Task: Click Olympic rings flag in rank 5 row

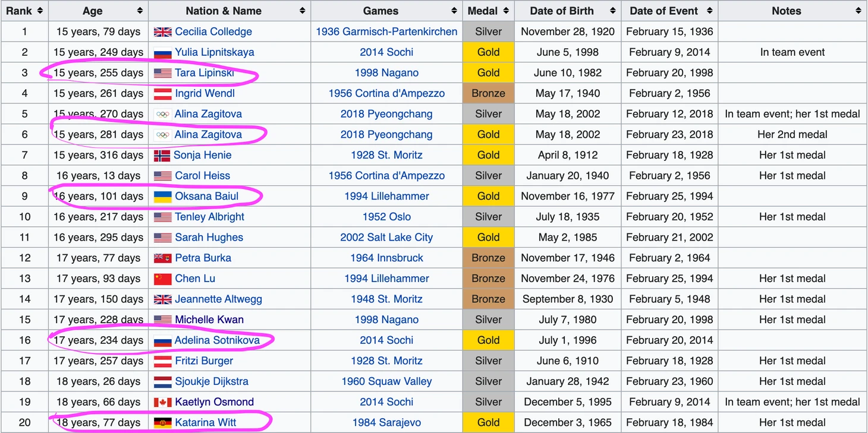Action: pyautogui.click(x=162, y=114)
